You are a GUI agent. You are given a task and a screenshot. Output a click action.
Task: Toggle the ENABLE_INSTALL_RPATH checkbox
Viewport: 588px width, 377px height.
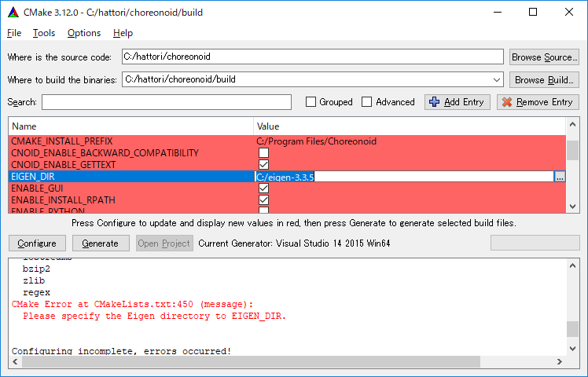pyautogui.click(x=264, y=200)
